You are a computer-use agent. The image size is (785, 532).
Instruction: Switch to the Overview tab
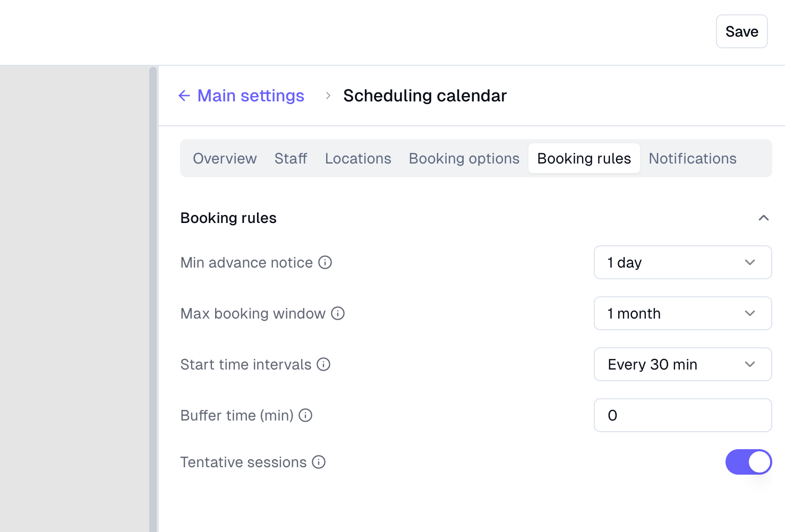(225, 158)
